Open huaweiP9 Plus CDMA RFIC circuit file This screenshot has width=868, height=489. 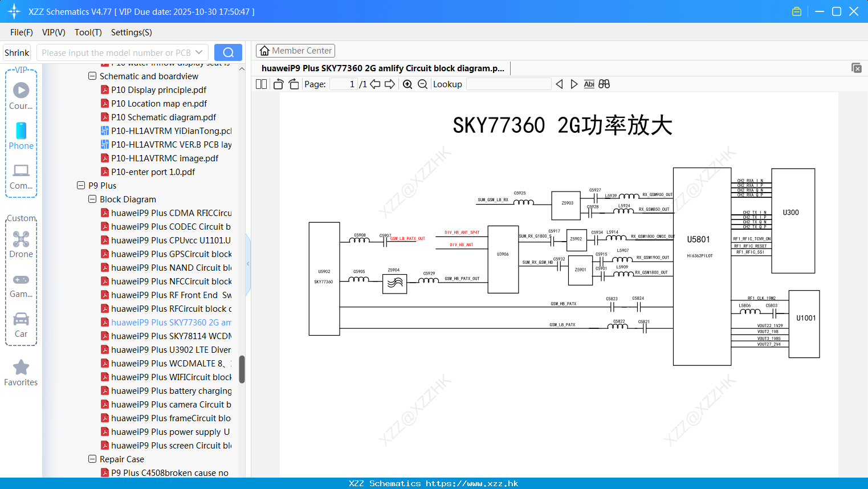click(x=166, y=213)
